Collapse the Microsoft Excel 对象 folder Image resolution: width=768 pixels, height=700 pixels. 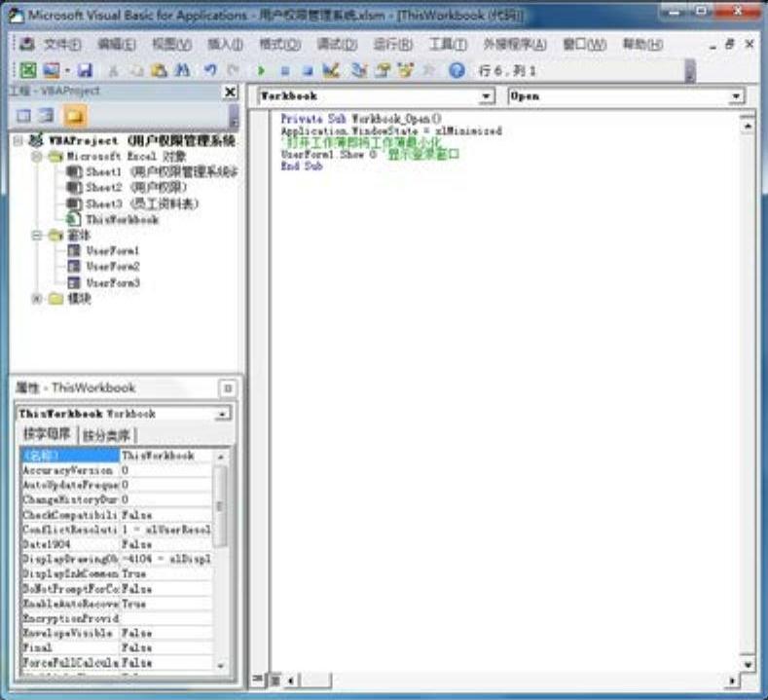pos(37,157)
